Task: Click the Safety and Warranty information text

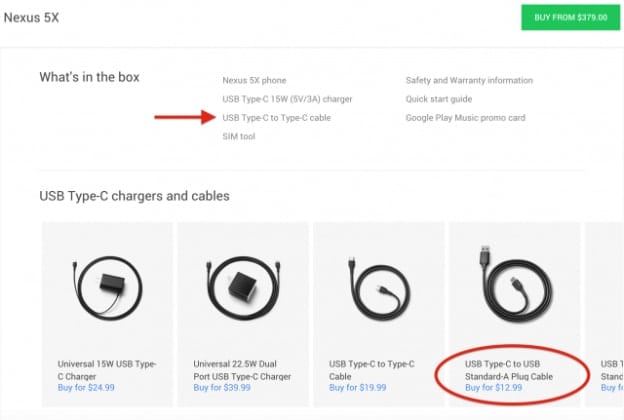Action: 469,80
